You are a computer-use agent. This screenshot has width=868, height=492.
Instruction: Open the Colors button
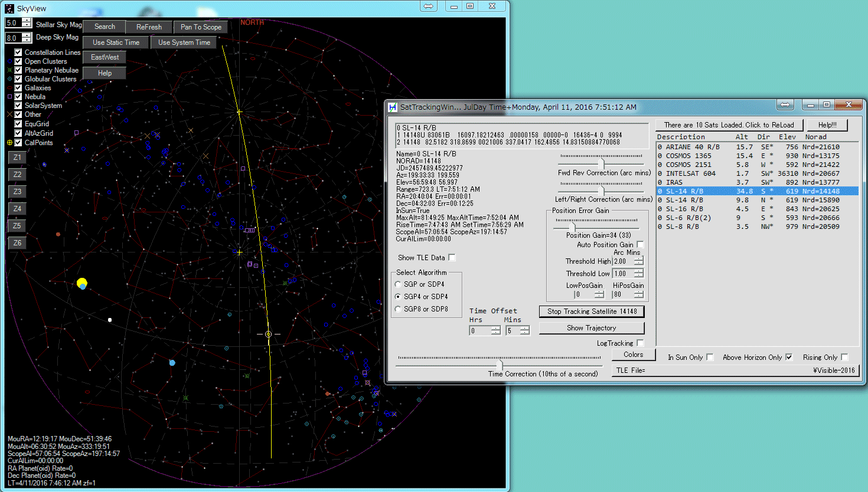633,355
